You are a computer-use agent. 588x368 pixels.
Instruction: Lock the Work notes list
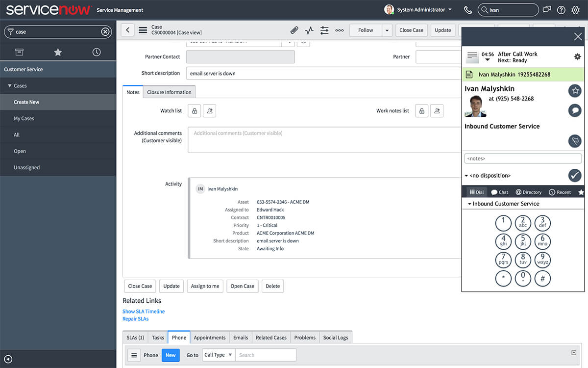pyautogui.click(x=421, y=110)
